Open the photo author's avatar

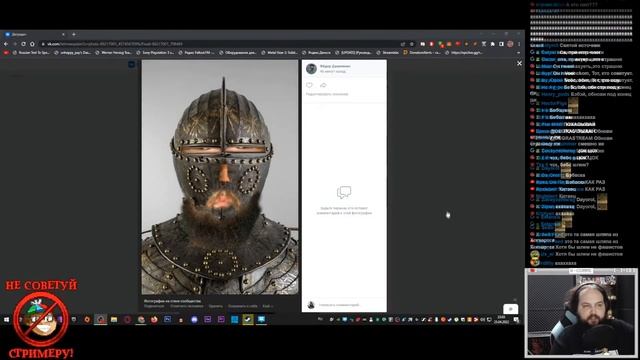click(311, 69)
